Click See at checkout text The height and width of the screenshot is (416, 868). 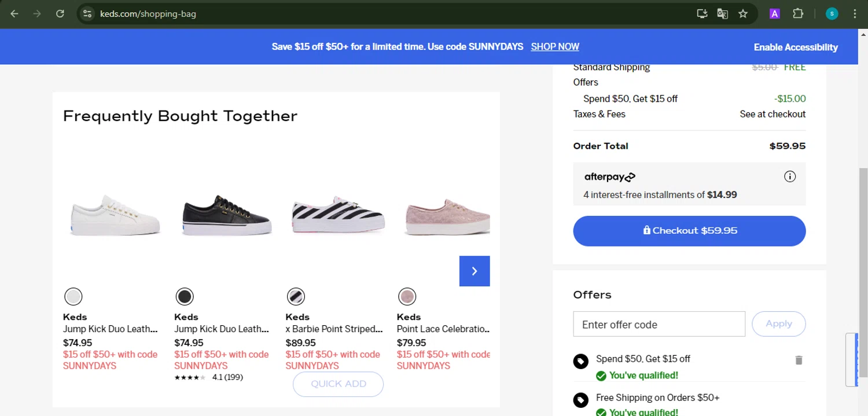coord(773,114)
